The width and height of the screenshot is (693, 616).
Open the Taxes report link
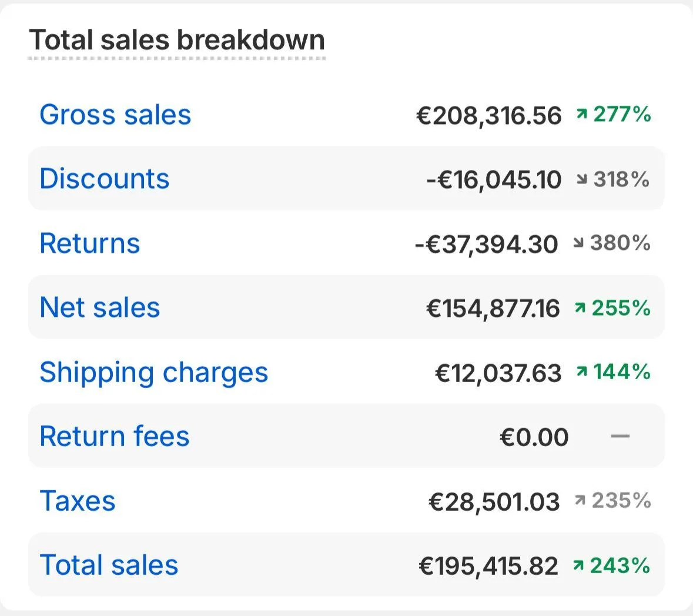pyautogui.click(x=77, y=501)
